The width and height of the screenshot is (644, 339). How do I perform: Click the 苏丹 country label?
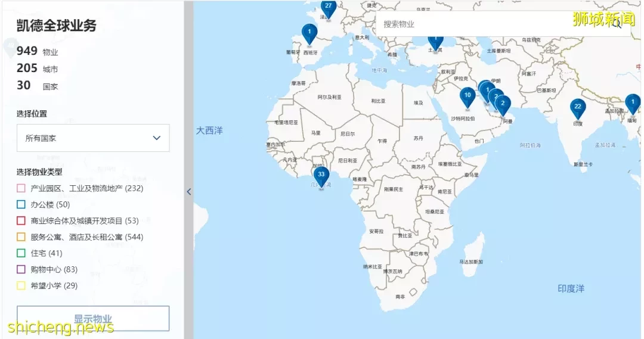tap(419, 138)
